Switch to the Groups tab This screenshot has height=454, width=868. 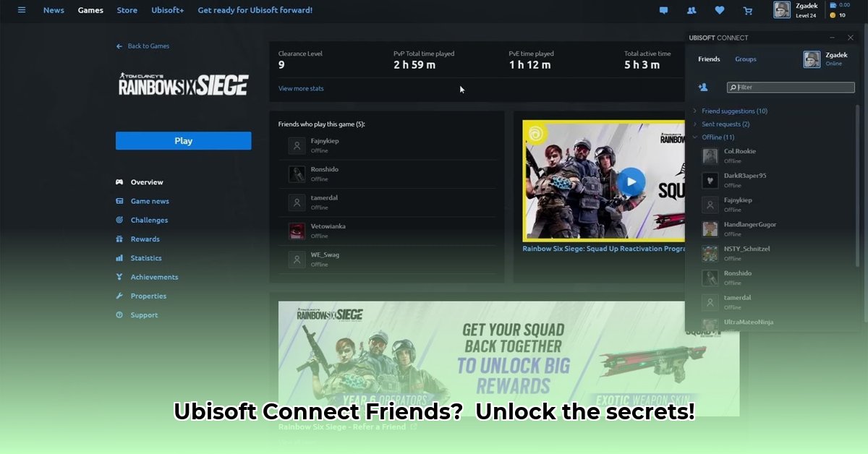point(745,59)
